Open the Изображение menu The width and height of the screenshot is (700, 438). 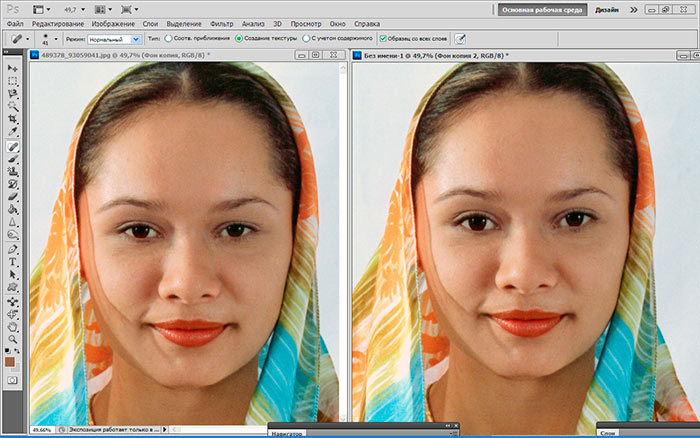tap(113, 24)
